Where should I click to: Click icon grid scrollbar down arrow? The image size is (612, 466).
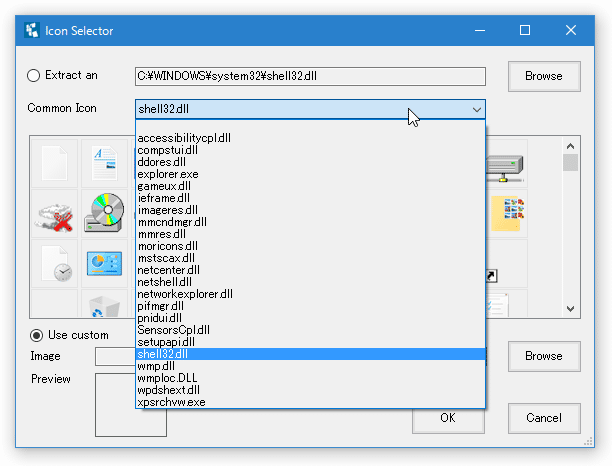[x=570, y=309]
